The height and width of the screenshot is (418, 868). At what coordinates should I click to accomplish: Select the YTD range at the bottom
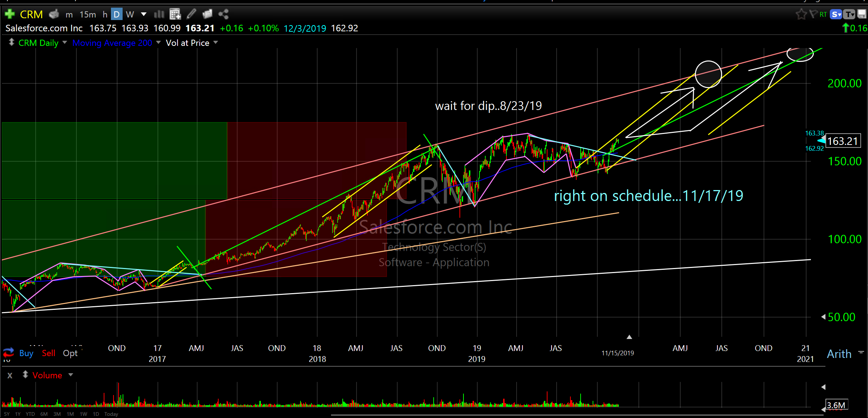coord(30,414)
